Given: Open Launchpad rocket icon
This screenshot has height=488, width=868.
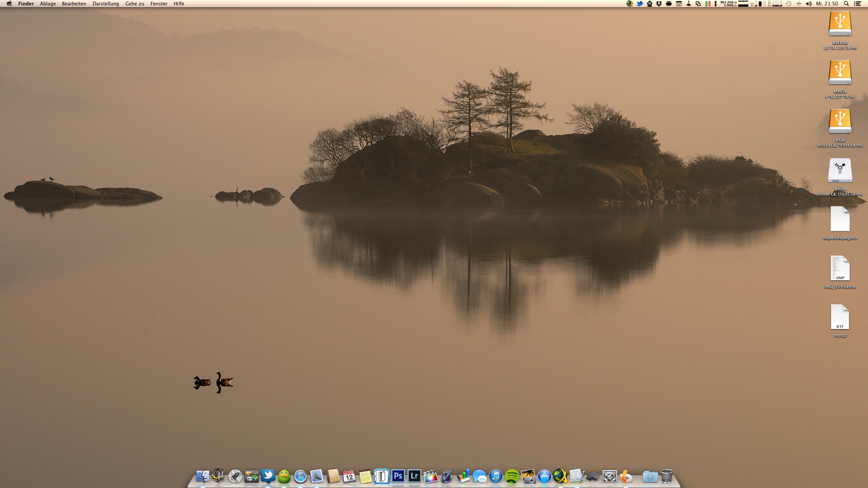Looking at the screenshot, I should (x=235, y=476).
